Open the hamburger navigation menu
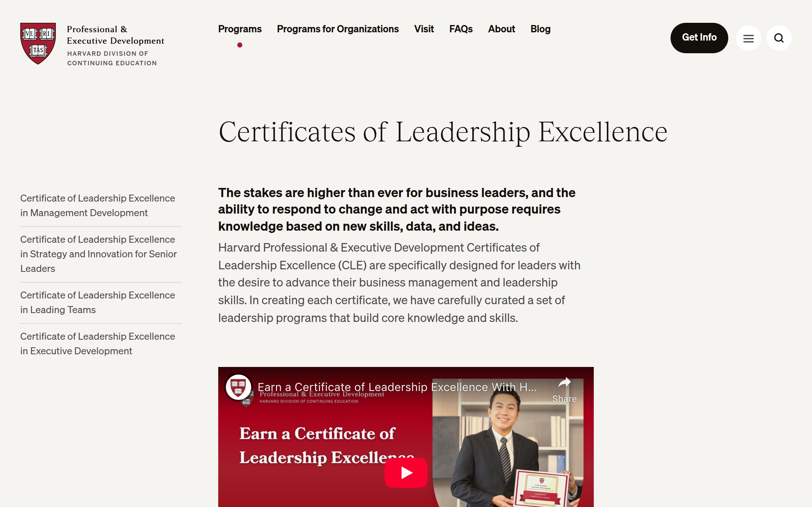812x507 pixels. (x=749, y=38)
